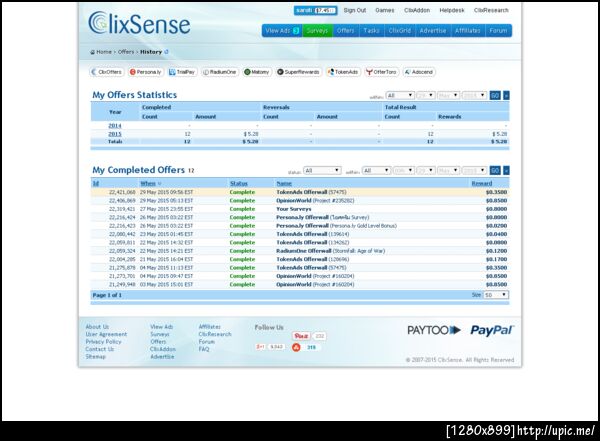Open Privacy Policy in the footer

(x=103, y=341)
